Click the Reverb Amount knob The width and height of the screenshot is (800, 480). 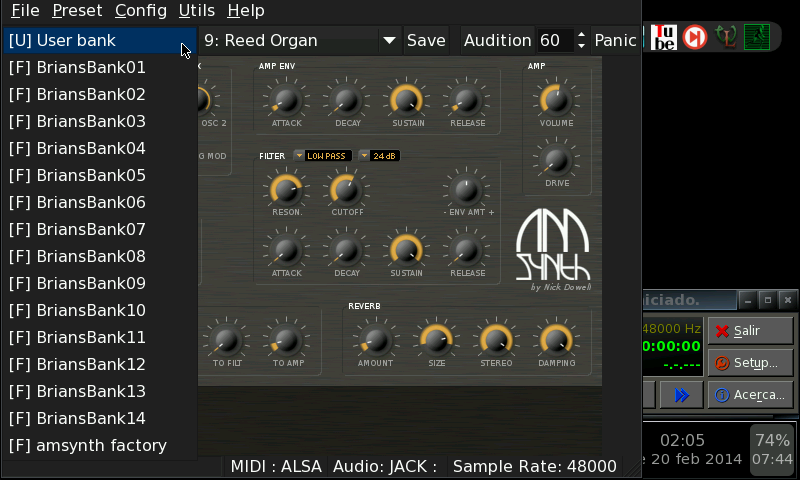pyautogui.click(x=376, y=340)
